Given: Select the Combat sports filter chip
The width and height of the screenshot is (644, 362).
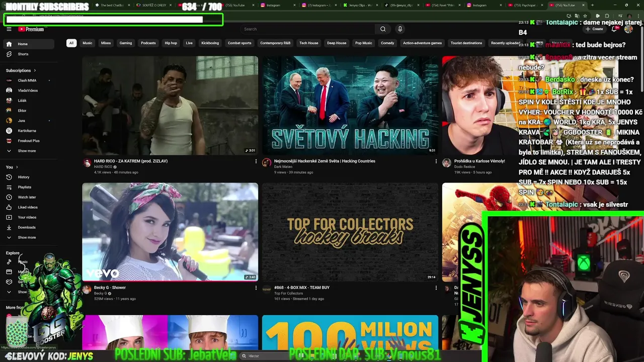Looking at the screenshot, I should pyautogui.click(x=239, y=43).
